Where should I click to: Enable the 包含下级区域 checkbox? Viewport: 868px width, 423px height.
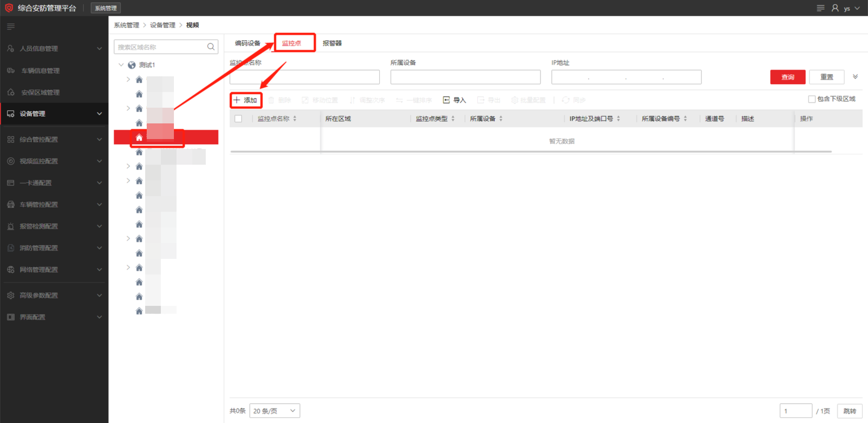(812, 99)
